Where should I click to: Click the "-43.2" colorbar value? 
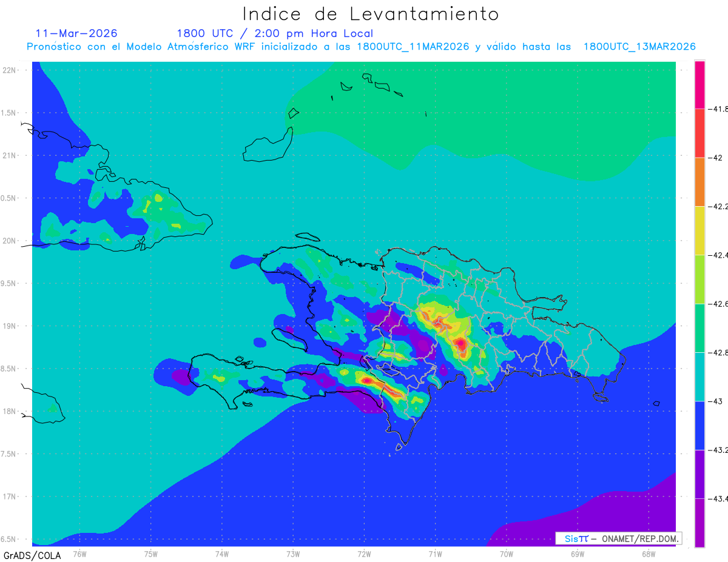click(718, 450)
